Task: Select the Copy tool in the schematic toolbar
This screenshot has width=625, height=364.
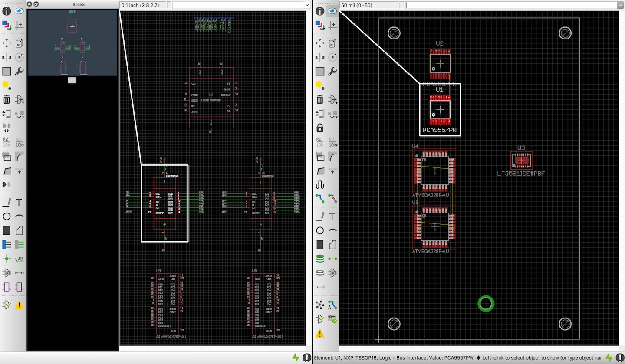Action: coord(19,43)
